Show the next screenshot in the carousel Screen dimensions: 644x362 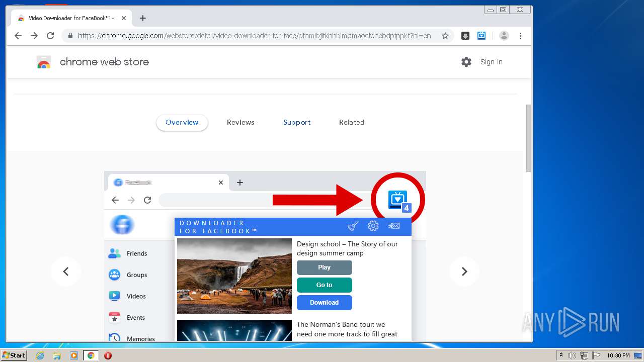[x=464, y=271]
